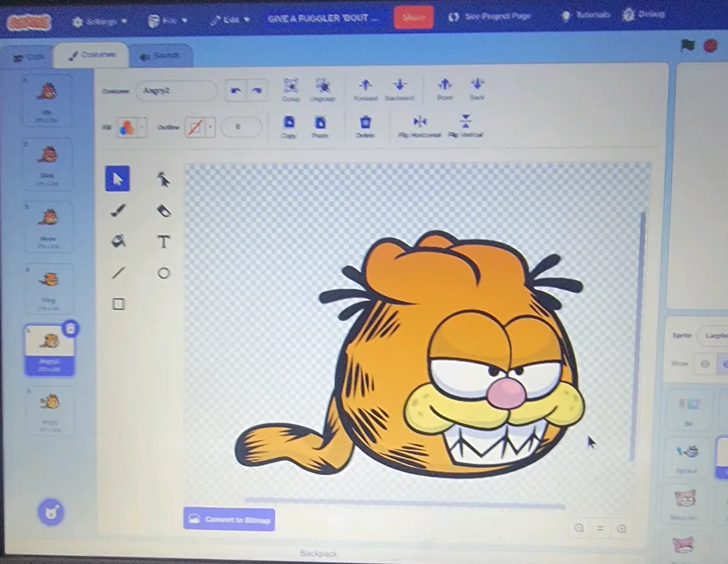This screenshot has width=728, height=564.
Task: Switch to the Sounds tab
Action: coord(160,56)
